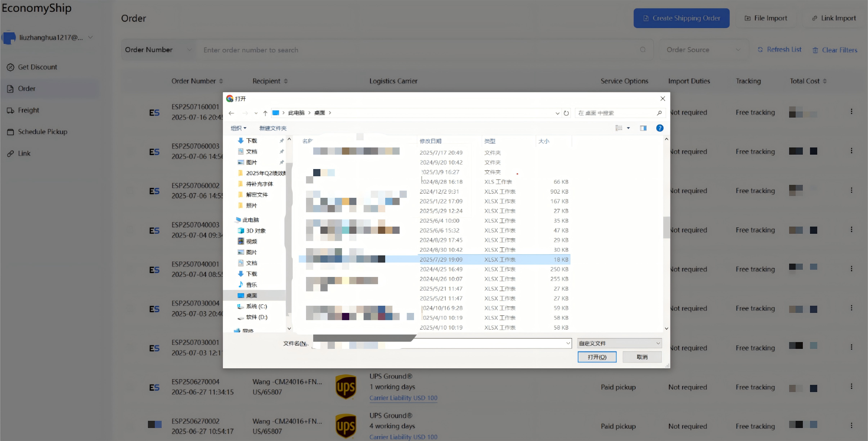The height and width of the screenshot is (441, 868).
Task: Open the 3D 对象 folder icon
Action: [241, 231]
